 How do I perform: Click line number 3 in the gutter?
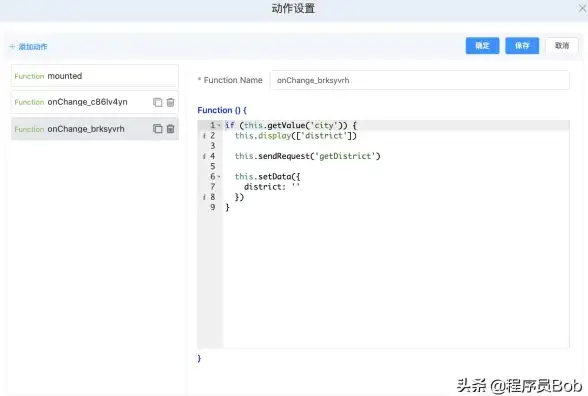tap(213, 146)
